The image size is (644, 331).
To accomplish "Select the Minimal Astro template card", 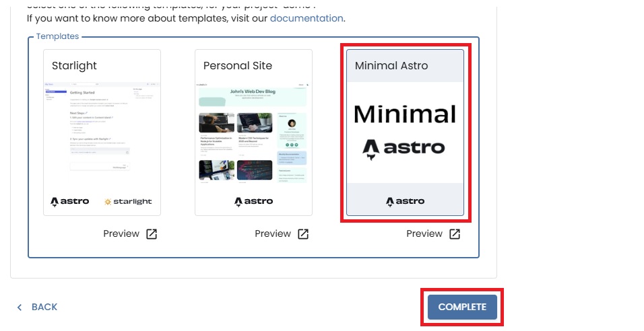I will click(405, 133).
